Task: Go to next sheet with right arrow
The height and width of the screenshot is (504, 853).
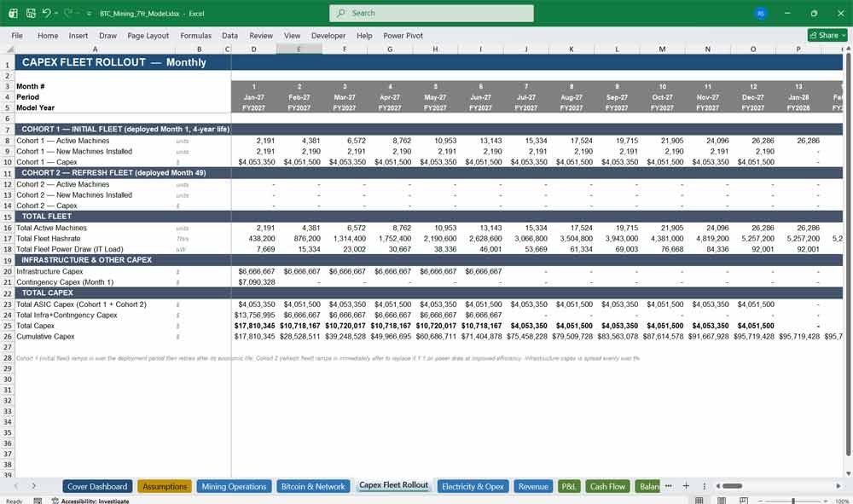Action: (x=34, y=486)
